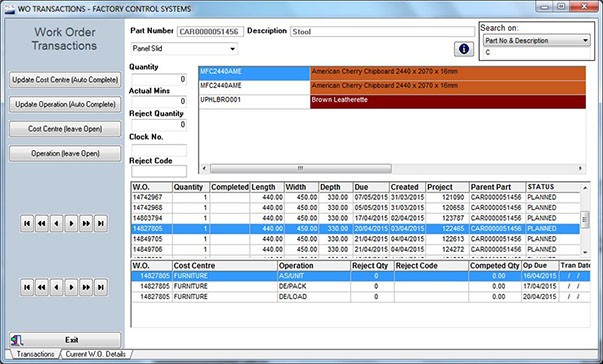The height and width of the screenshot is (364, 603).
Task: Step to next record in lower navigator
Action: 71,287
